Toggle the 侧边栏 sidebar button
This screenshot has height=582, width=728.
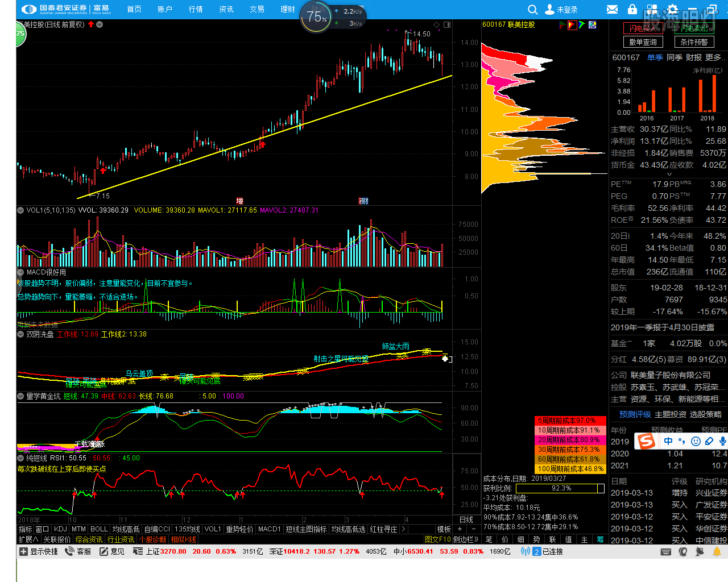pyautogui.click(x=466, y=539)
